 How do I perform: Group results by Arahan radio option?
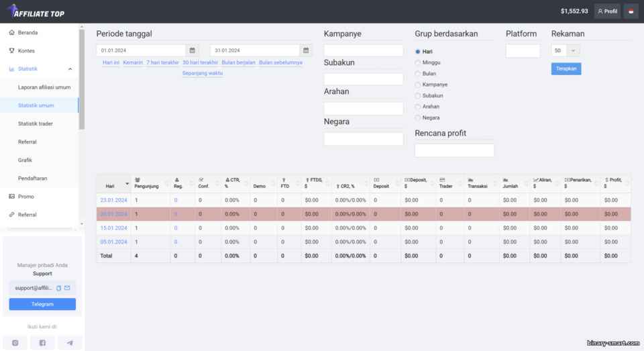click(x=418, y=107)
